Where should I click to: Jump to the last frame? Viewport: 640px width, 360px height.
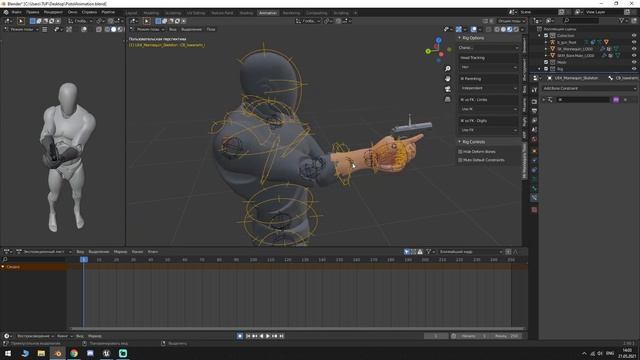(281, 336)
